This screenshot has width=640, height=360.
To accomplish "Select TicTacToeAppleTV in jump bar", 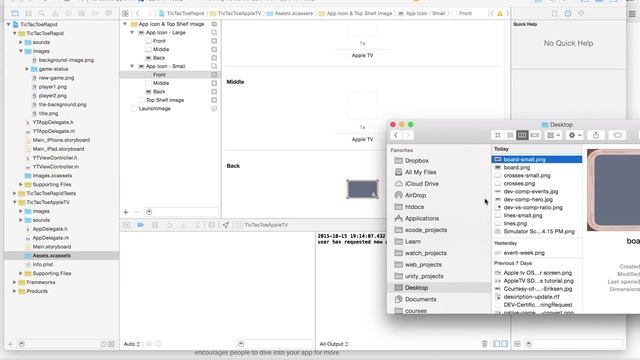I will [x=236, y=13].
